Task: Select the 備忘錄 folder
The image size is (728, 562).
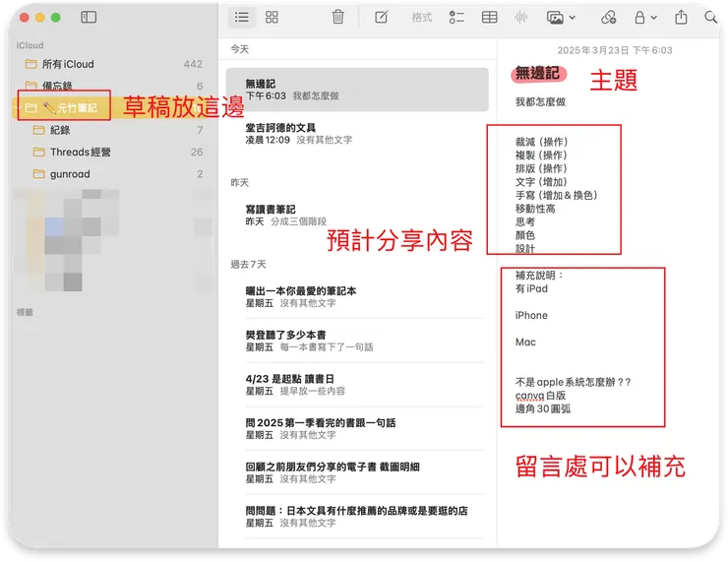Action: pyautogui.click(x=114, y=86)
